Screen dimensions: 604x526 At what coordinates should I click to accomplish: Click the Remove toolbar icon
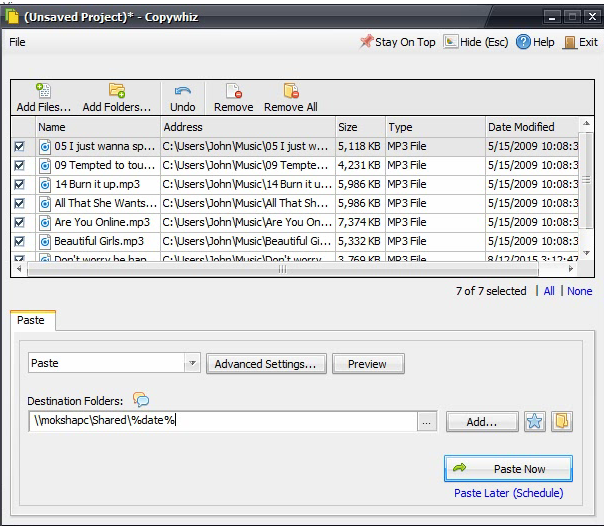point(234,91)
